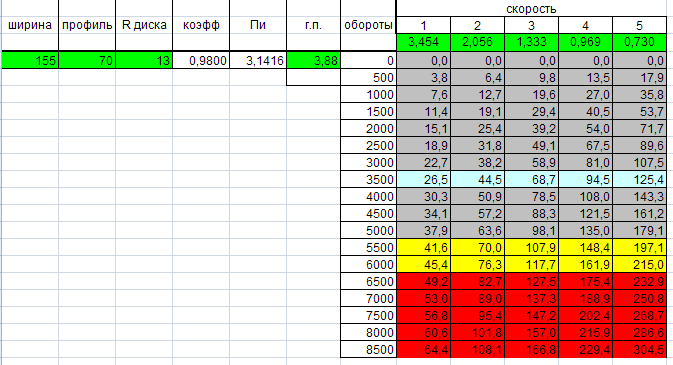Select the third gear ratio cell 1,333

pyautogui.click(x=531, y=42)
